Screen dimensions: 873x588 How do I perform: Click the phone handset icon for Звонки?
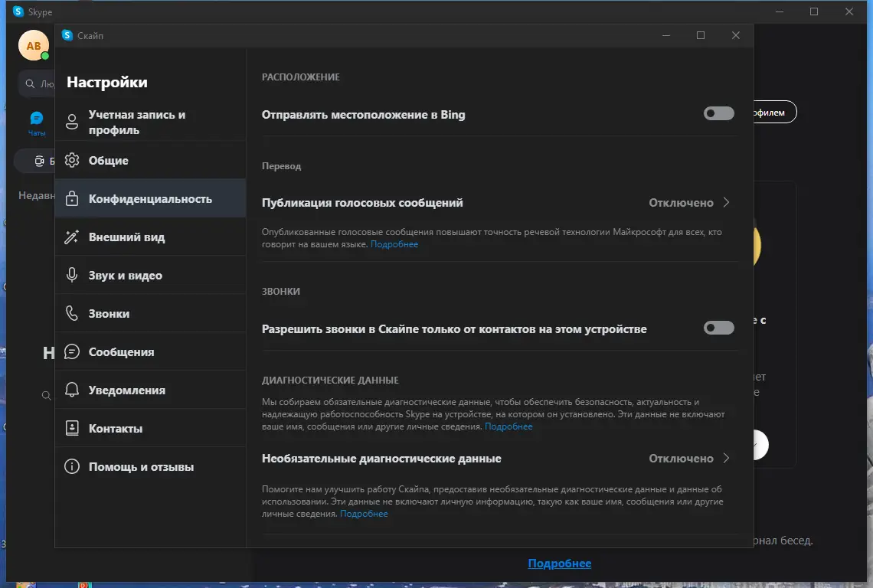[x=72, y=314]
